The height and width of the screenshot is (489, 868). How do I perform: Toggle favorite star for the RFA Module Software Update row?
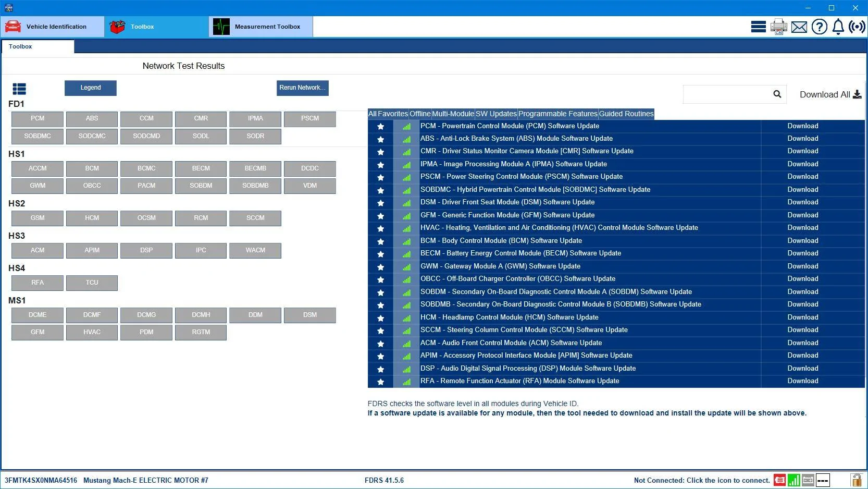pyautogui.click(x=381, y=382)
